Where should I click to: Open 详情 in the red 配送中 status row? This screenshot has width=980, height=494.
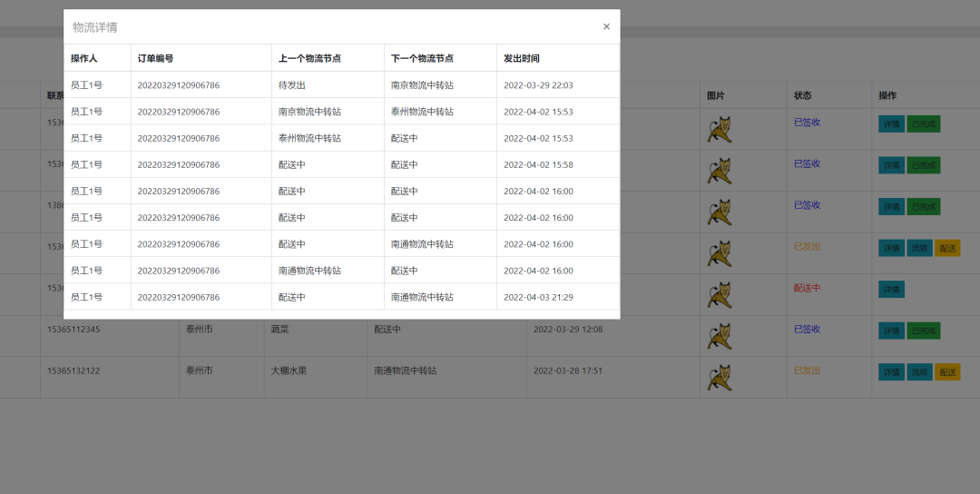[x=891, y=290]
